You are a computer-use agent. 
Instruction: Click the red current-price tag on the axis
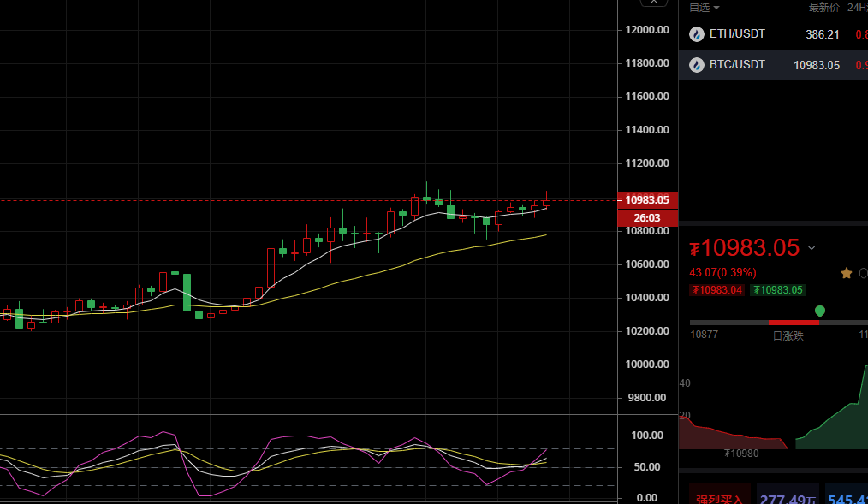coord(647,199)
